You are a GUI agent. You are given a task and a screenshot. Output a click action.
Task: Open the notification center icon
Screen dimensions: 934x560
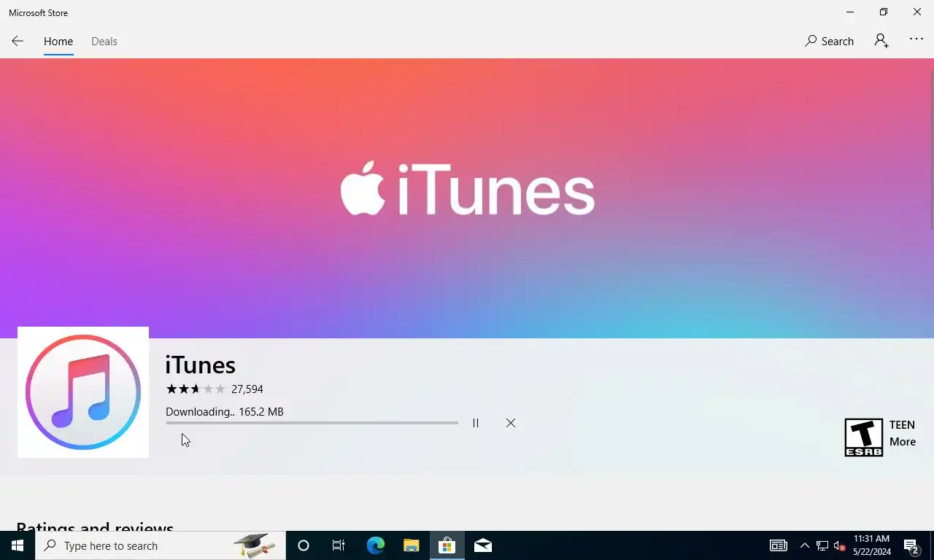(x=911, y=545)
